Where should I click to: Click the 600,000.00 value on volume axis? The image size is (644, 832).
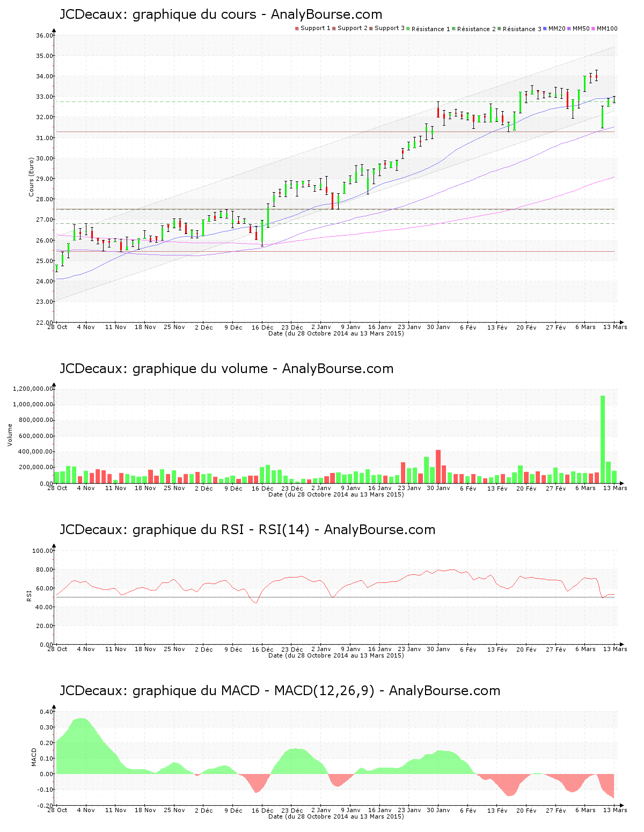click(35, 436)
